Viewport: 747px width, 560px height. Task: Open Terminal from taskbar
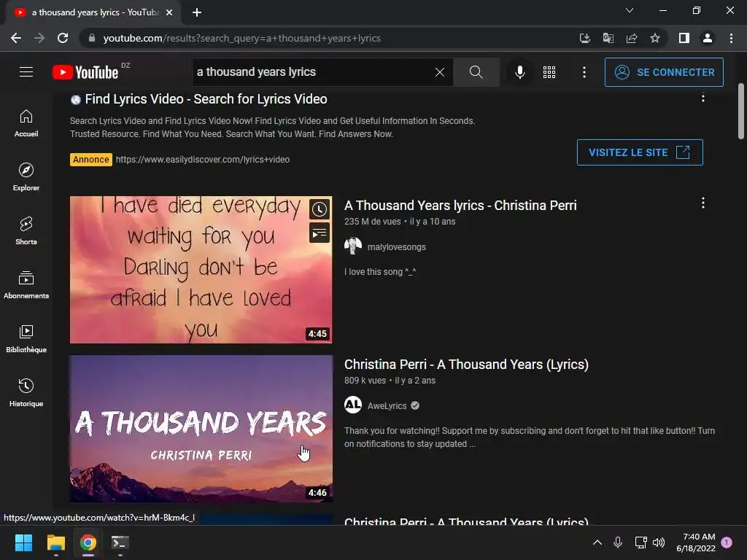pos(120,542)
